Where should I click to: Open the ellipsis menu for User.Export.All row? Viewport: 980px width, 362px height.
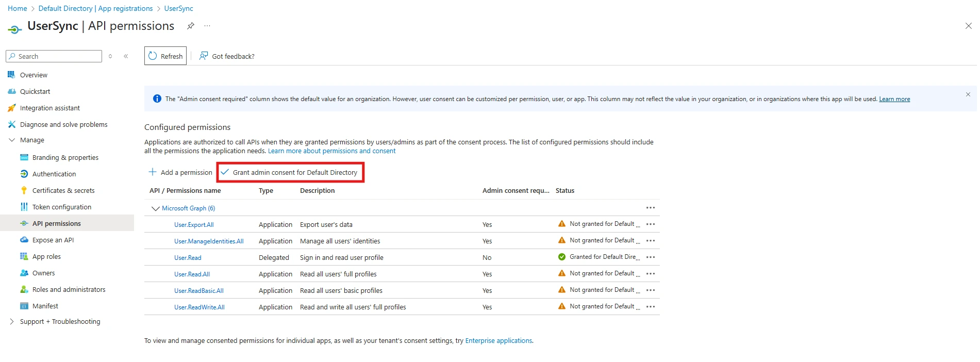650,224
